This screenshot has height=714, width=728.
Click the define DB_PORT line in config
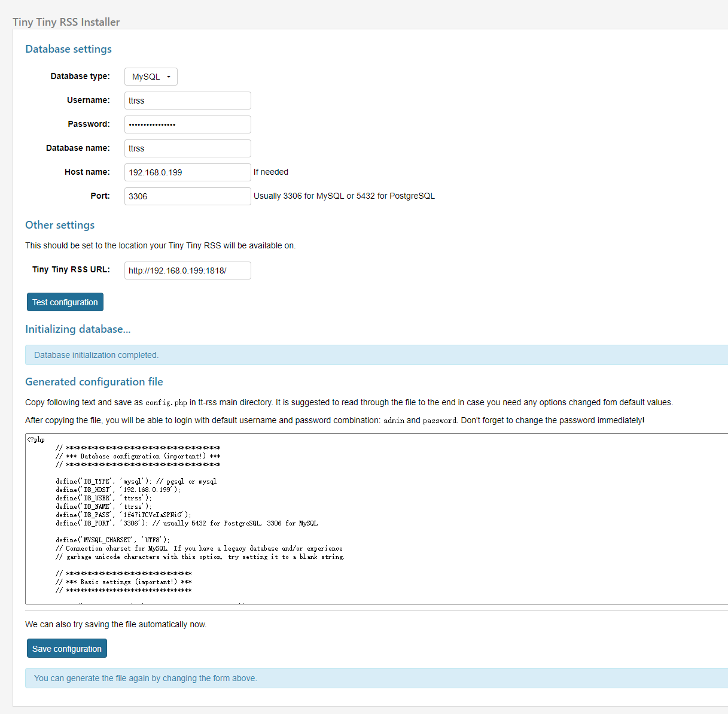(187, 523)
